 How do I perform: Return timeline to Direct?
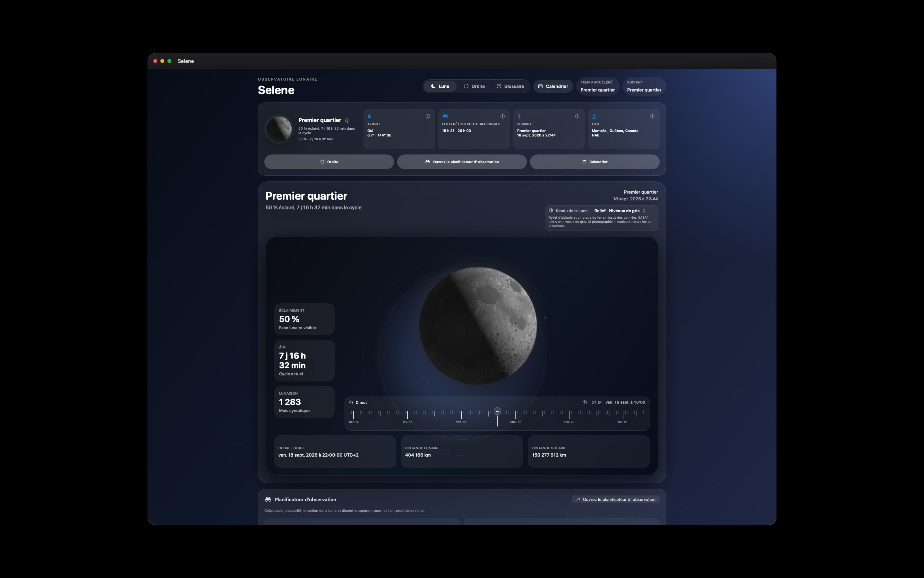point(358,403)
